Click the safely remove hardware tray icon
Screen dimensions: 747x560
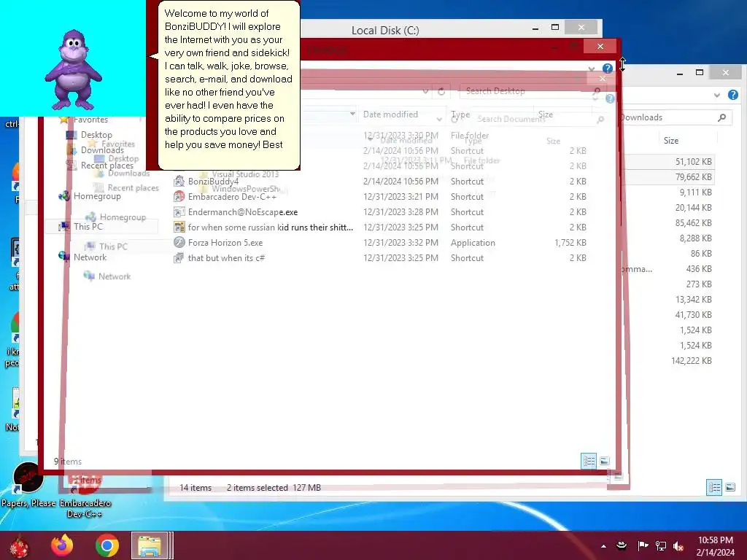622,545
